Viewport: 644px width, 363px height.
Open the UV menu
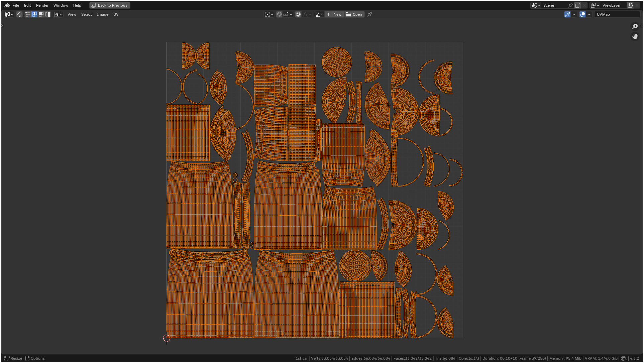coord(116,14)
